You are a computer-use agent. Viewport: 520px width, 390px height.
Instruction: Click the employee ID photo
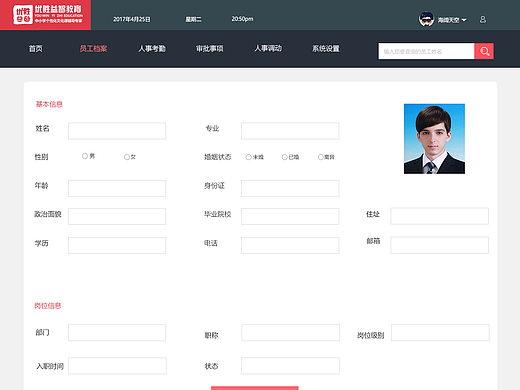coord(434,139)
